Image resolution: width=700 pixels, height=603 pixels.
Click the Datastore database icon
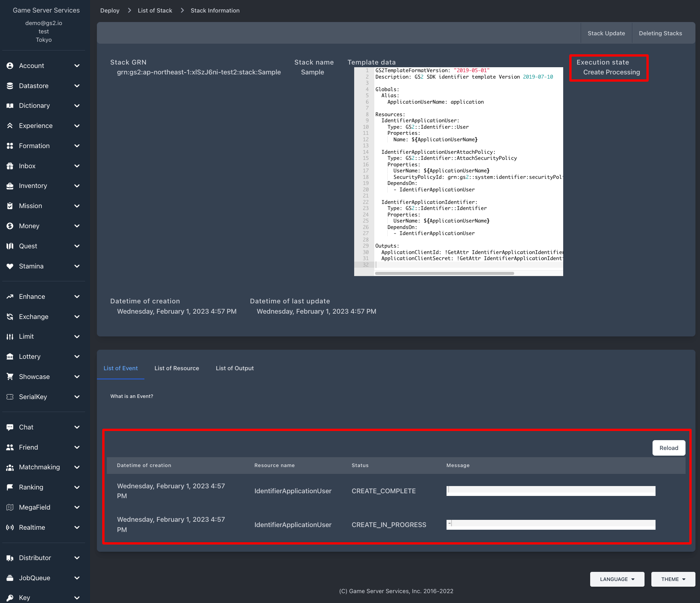click(x=10, y=86)
